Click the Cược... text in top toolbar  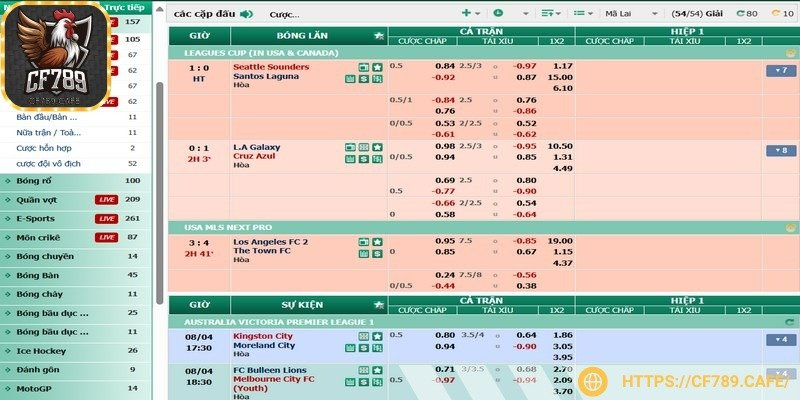(285, 15)
